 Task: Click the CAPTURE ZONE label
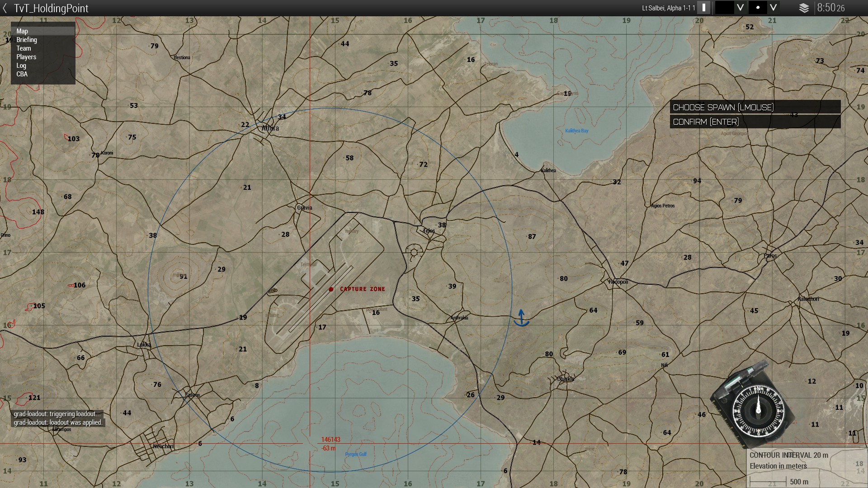coord(363,289)
